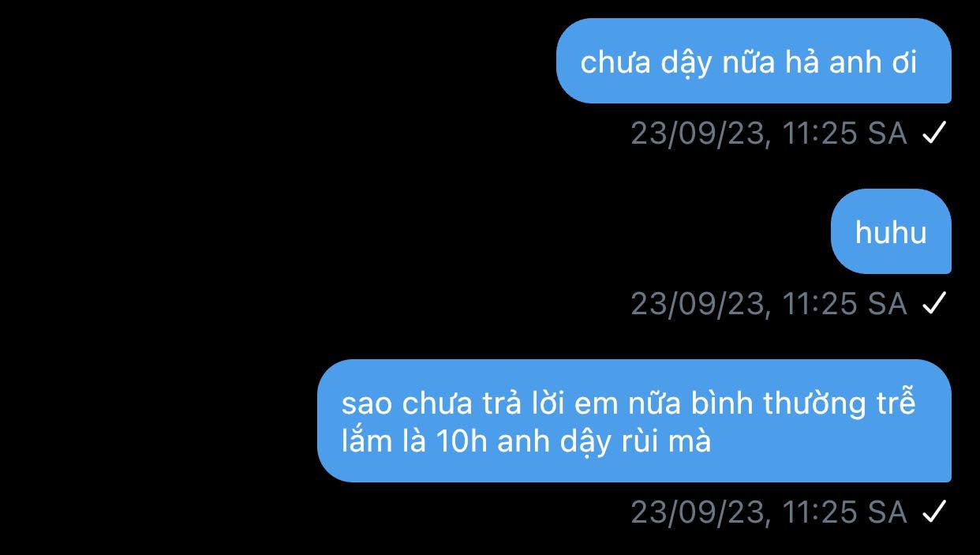Click the time "11:25 SA" under the "huhu" bubble
This screenshot has height=555, width=980.
point(845,303)
